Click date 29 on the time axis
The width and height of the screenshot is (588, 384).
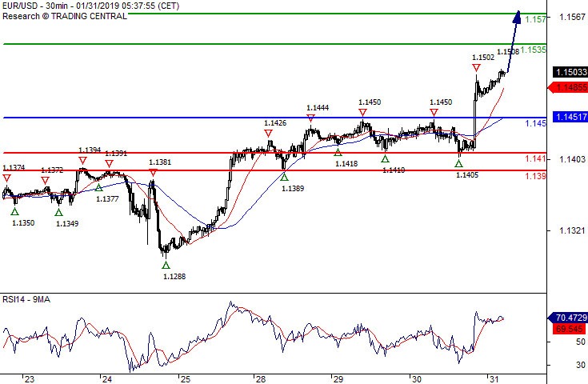coord(338,379)
